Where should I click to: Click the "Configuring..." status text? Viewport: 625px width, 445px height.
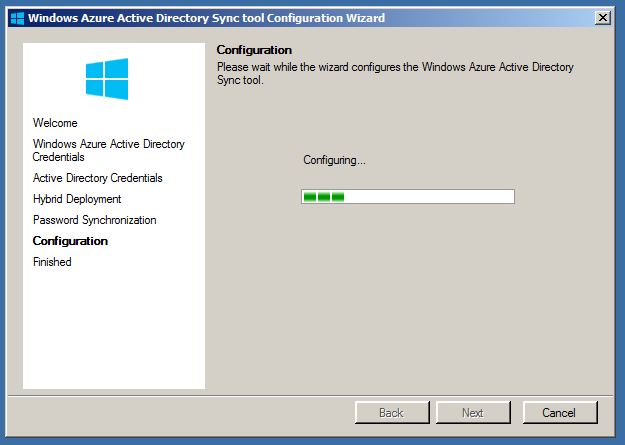(334, 160)
